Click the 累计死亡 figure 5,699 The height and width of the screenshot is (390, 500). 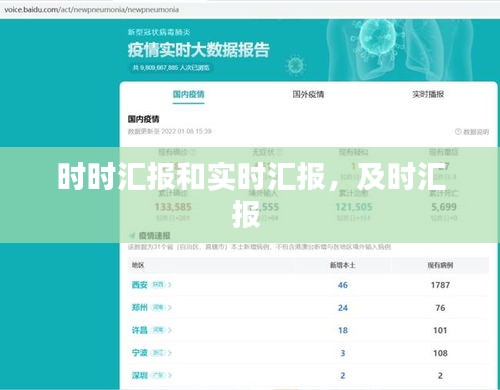pyautogui.click(x=444, y=207)
